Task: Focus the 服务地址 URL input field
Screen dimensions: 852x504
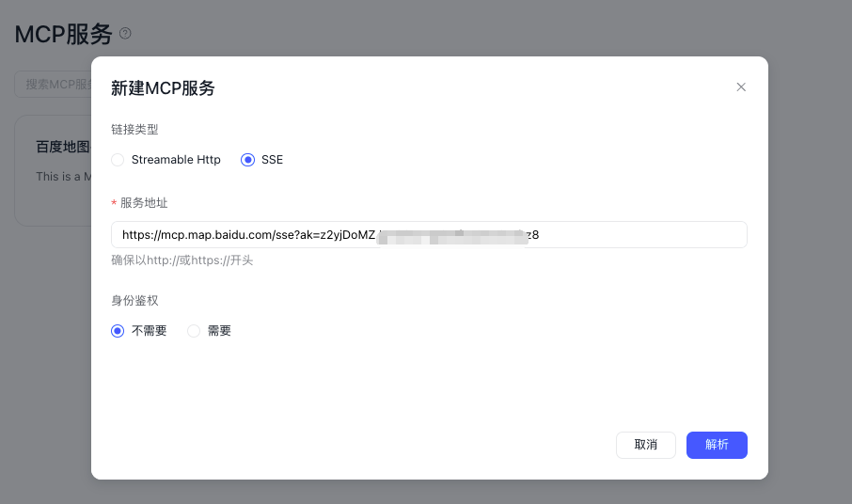Action: tap(429, 235)
